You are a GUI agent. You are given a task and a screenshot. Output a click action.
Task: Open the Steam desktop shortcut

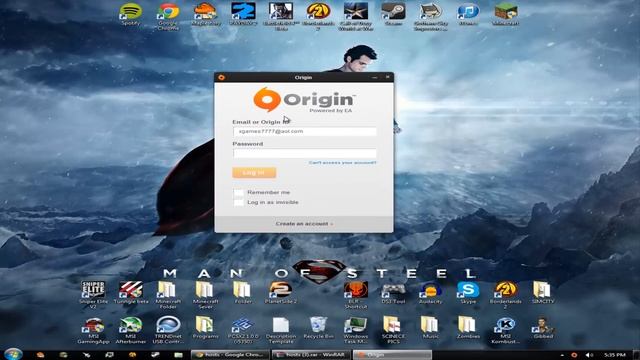(393, 14)
